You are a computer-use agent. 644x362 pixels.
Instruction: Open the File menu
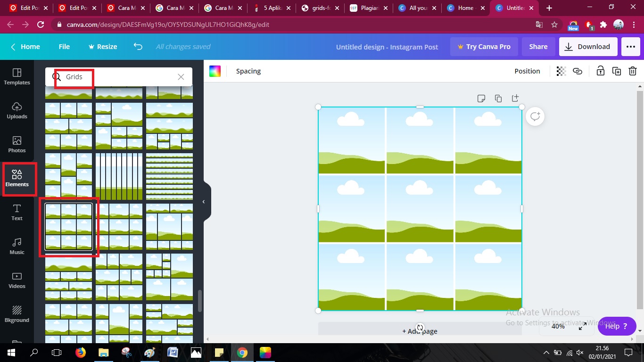pos(64,47)
